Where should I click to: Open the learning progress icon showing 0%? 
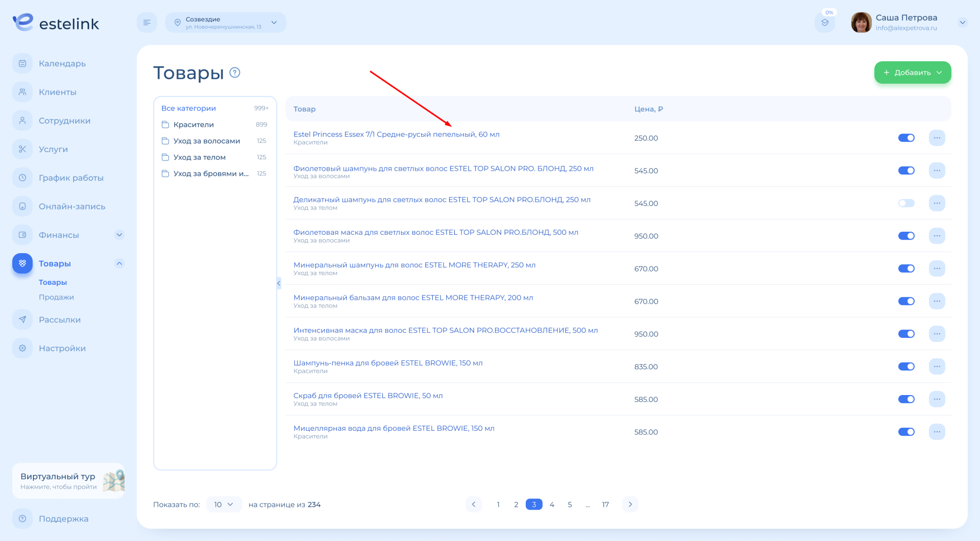825,22
